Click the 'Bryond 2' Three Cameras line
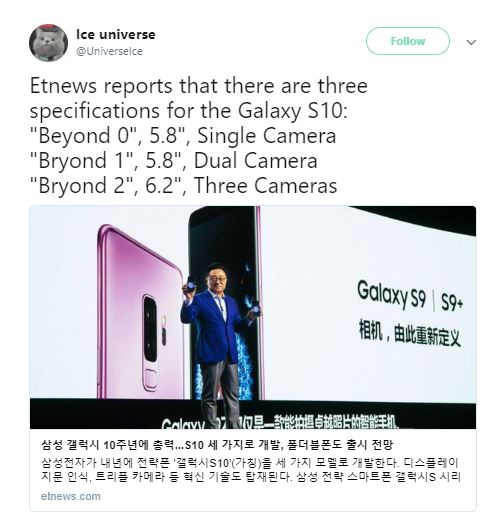The height and width of the screenshot is (531, 499). pyautogui.click(x=183, y=186)
